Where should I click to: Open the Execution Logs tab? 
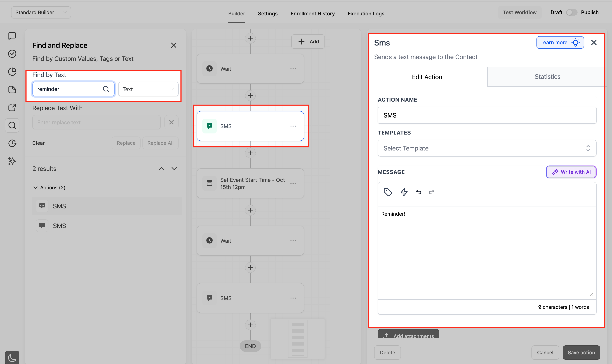[x=366, y=13]
